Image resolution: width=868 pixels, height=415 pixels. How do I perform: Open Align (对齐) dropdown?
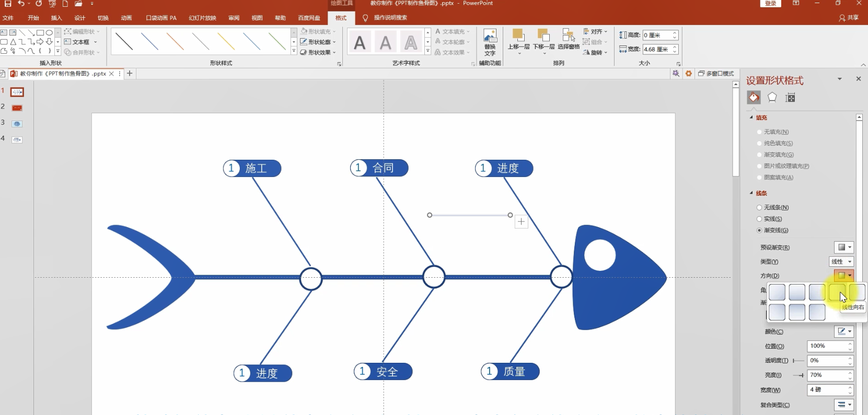pos(595,31)
